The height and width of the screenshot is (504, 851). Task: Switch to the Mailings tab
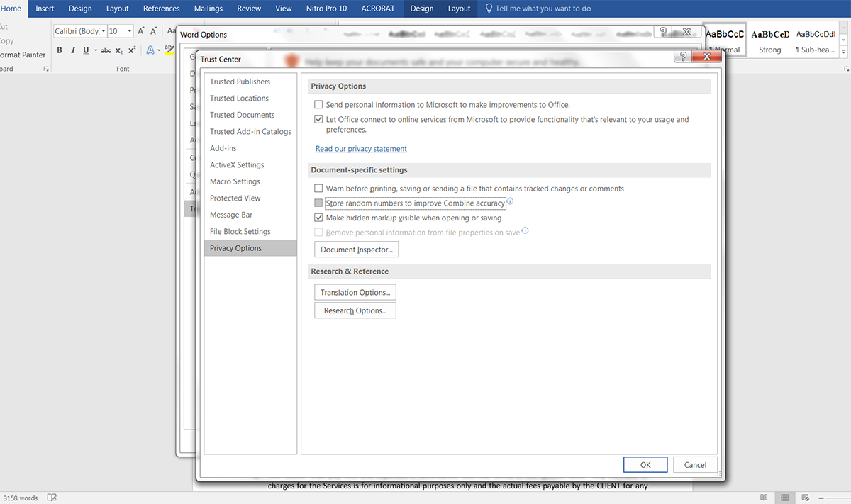(208, 9)
